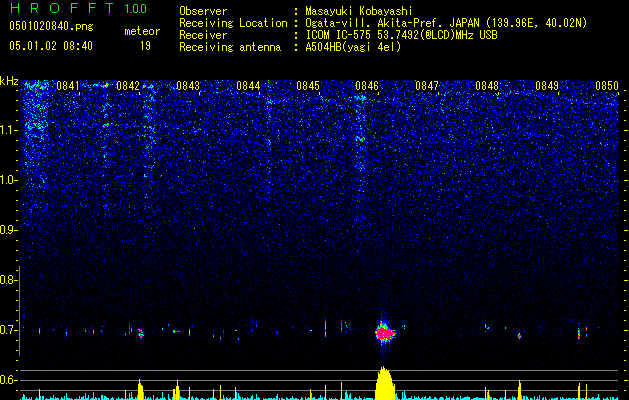The width and height of the screenshot is (629, 400).
Task: Click the 0.9 kHz axis label
Action: [x=8, y=230]
